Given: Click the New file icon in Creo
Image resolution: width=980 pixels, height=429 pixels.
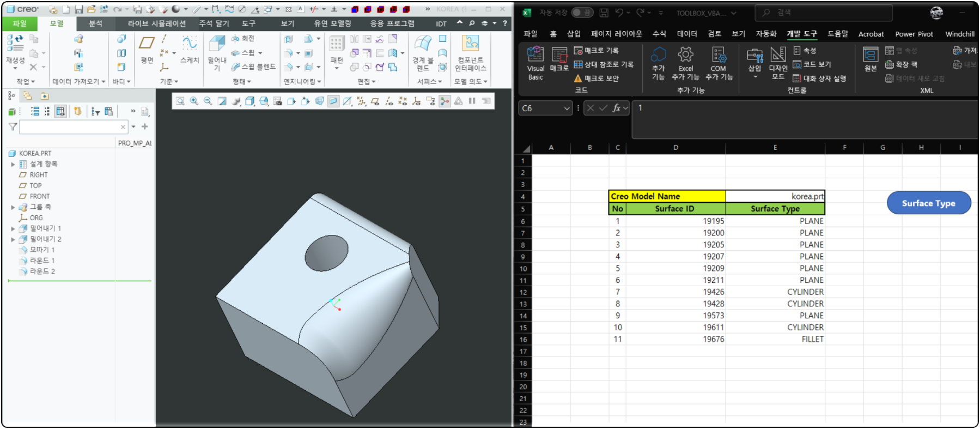Looking at the screenshot, I should [66, 9].
